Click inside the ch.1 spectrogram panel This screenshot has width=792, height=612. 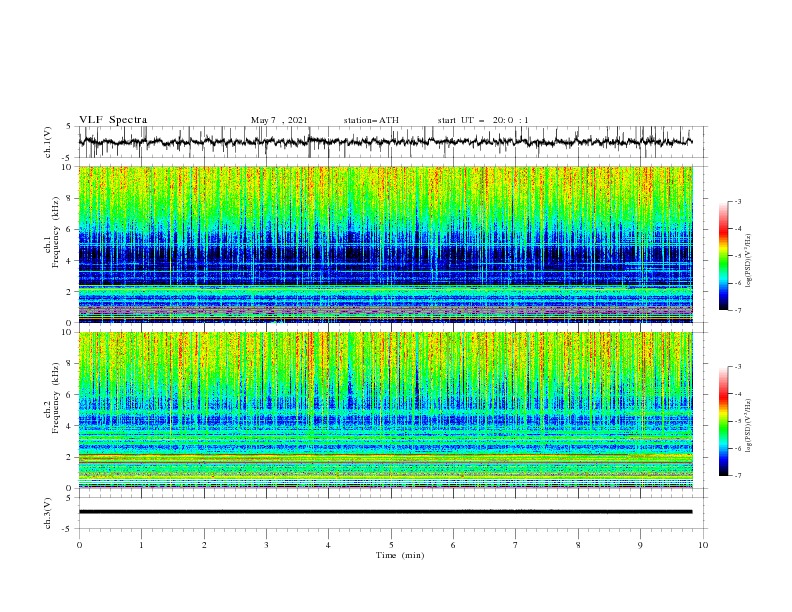pyautogui.click(x=385, y=244)
